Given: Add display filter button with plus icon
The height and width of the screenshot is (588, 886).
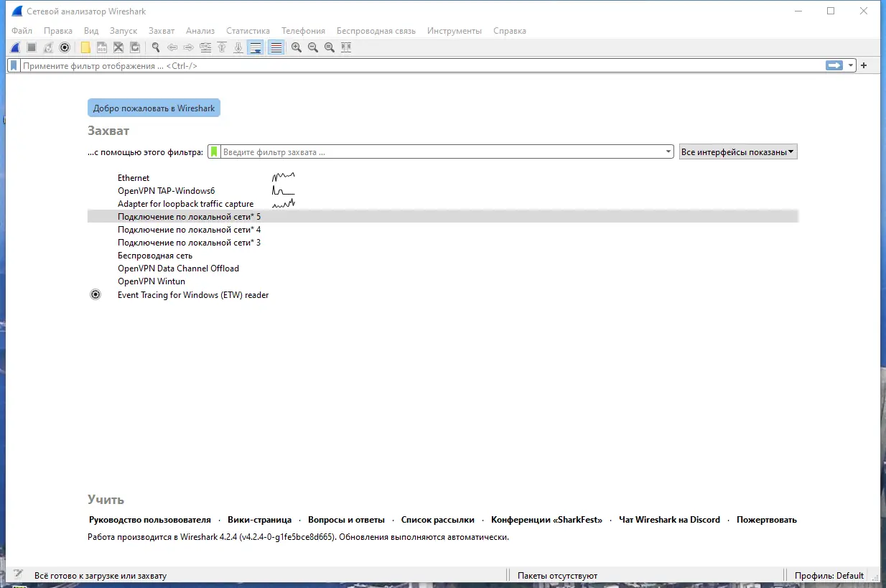Looking at the screenshot, I should pos(864,65).
